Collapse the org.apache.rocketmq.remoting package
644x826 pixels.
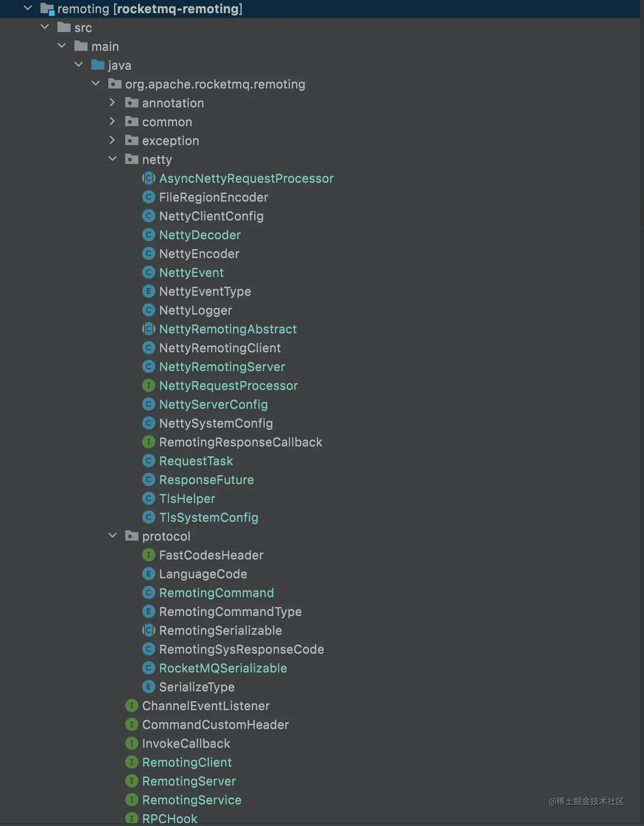point(96,84)
